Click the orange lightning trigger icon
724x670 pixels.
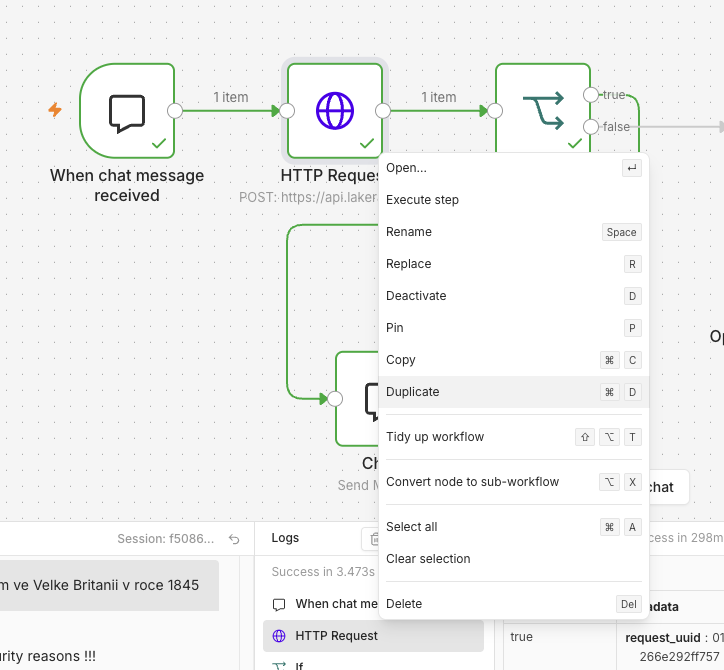(55, 110)
